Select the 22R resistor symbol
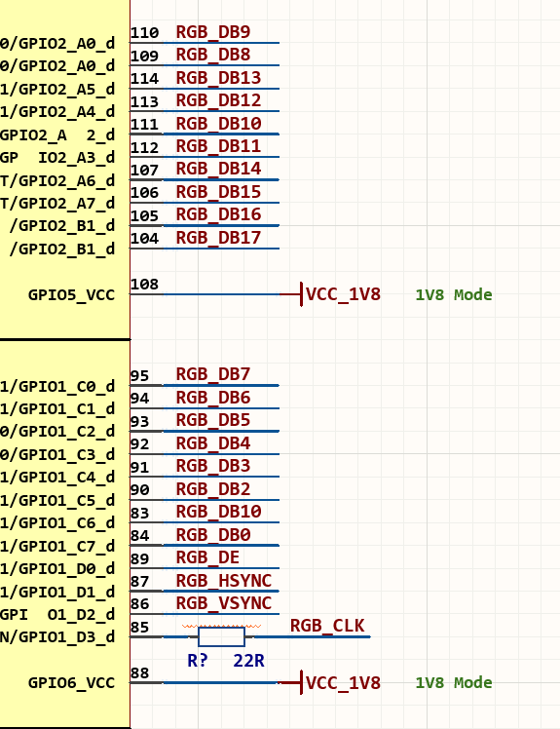Viewport: 560px width, 729px height. (x=222, y=636)
